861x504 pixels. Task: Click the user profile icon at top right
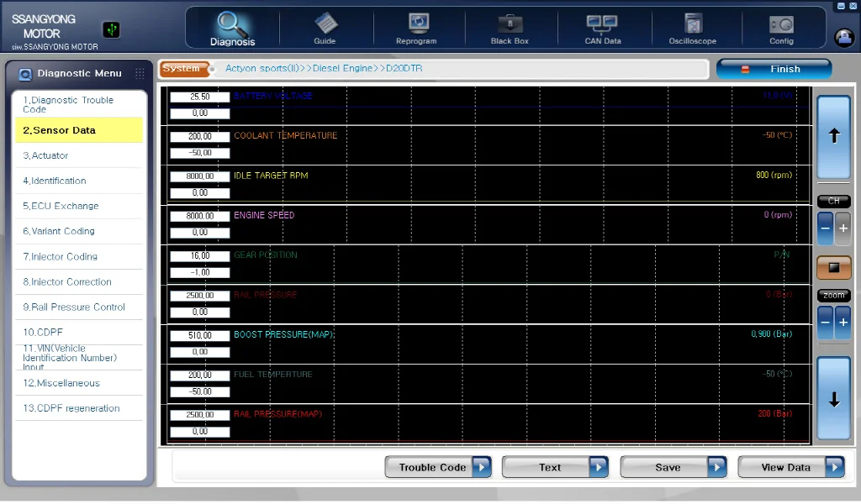coord(844,37)
